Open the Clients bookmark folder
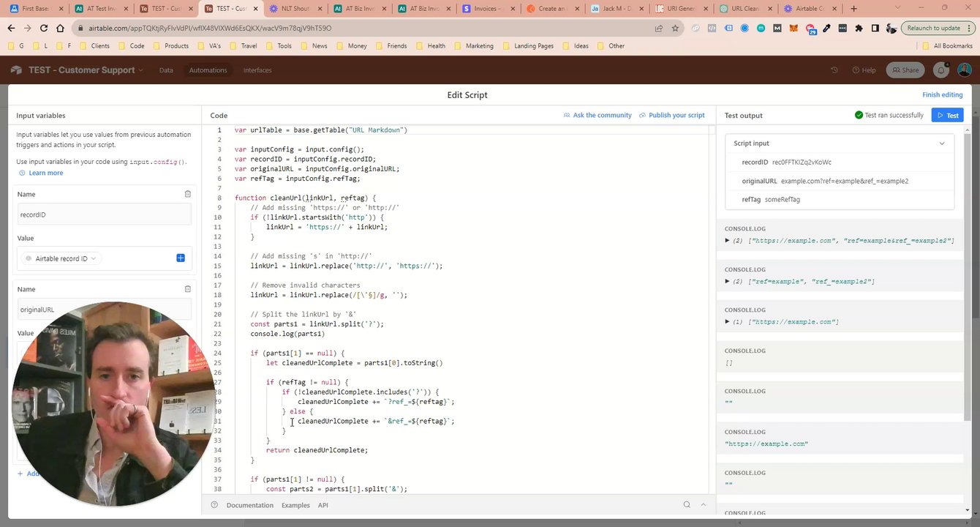Image resolution: width=980 pixels, height=527 pixels. tap(94, 45)
